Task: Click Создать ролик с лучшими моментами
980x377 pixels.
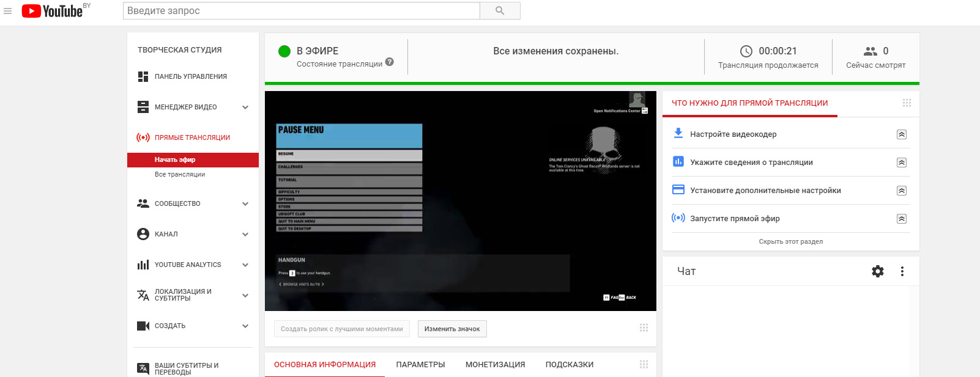Action: (x=342, y=329)
